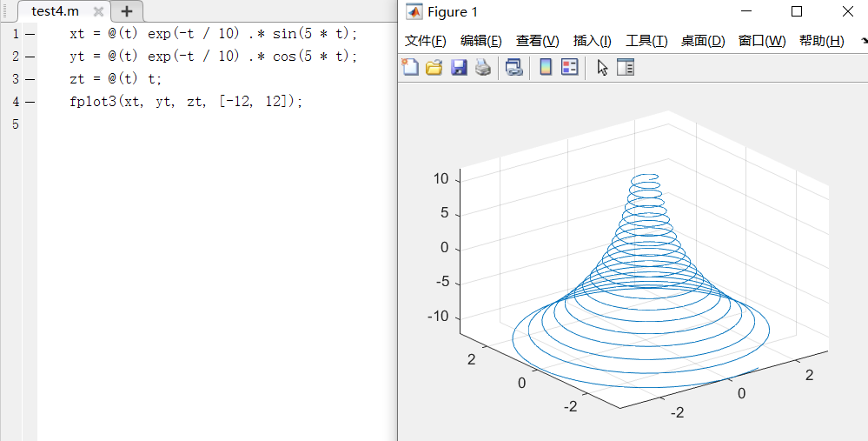868x441 pixels.
Task: Click the z-axis tick label 10
Action: (441, 179)
